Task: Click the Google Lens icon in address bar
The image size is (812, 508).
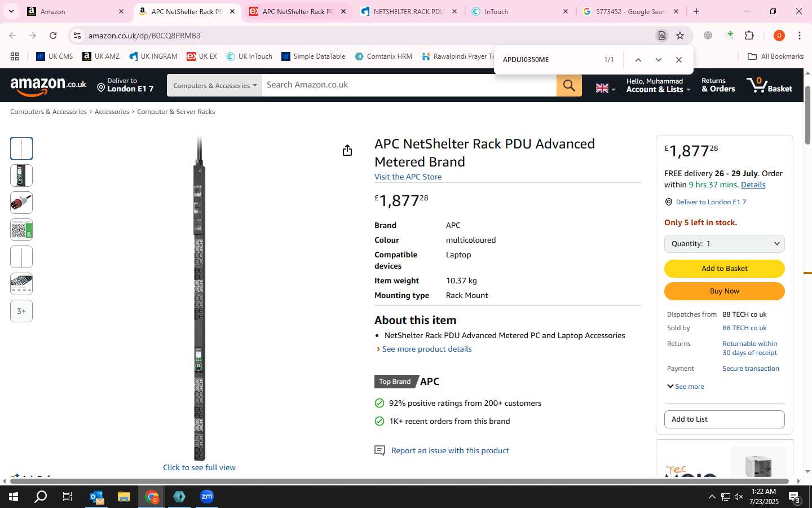Action: 662,36
